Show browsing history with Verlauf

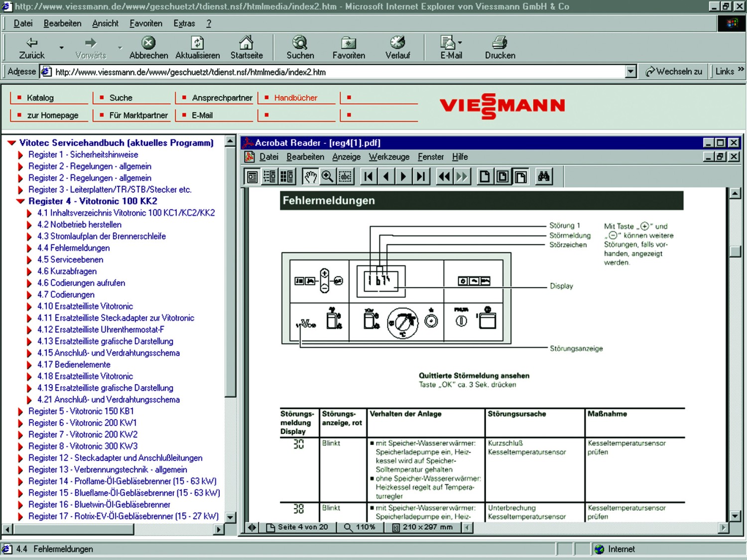point(397,48)
